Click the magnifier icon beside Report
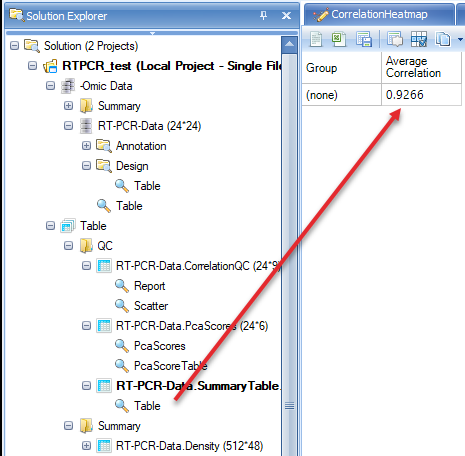 pyautogui.click(x=122, y=286)
